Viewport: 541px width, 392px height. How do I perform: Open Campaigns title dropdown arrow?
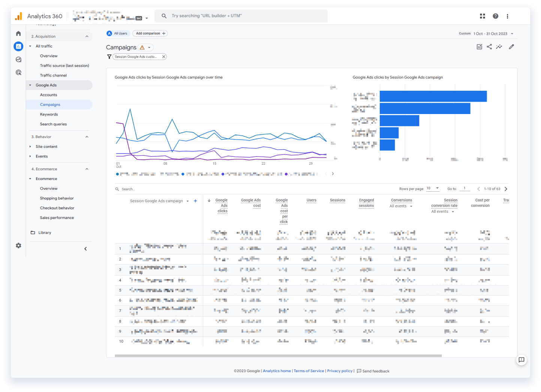click(149, 48)
